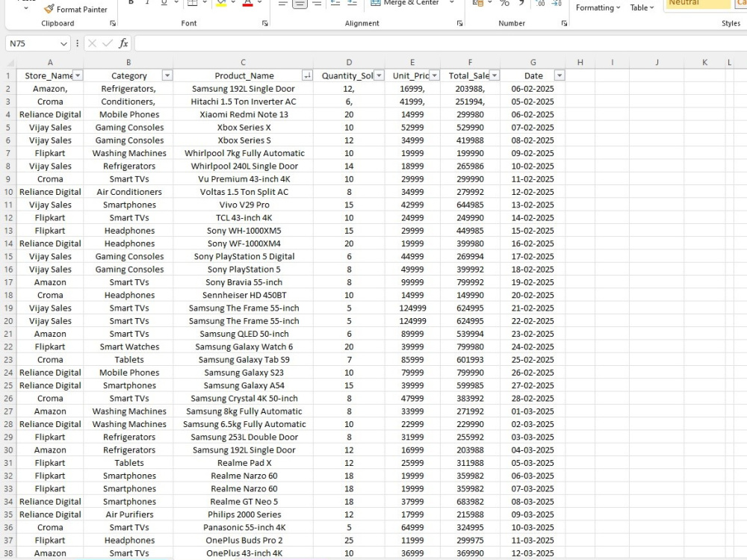Open Total_Sales filter dropdown

[x=495, y=75]
